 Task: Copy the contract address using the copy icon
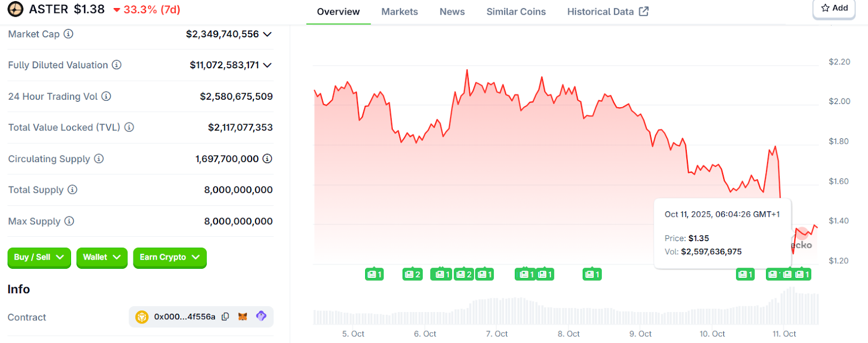point(225,316)
